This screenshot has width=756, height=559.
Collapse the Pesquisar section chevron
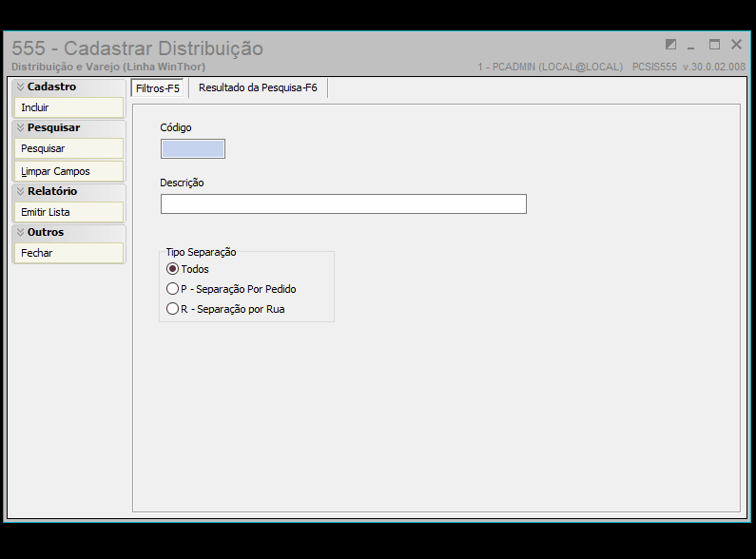click(20, 127)
